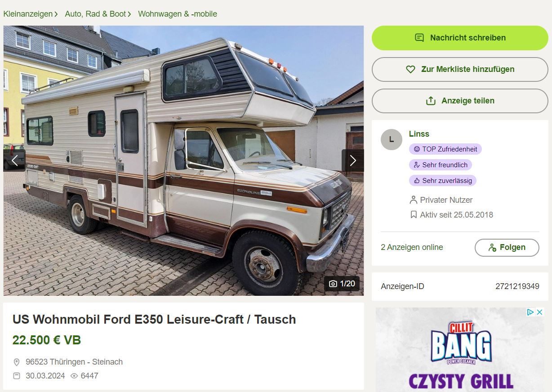Open the main camper photo
The image size is (552, 392).
(183, 160)
